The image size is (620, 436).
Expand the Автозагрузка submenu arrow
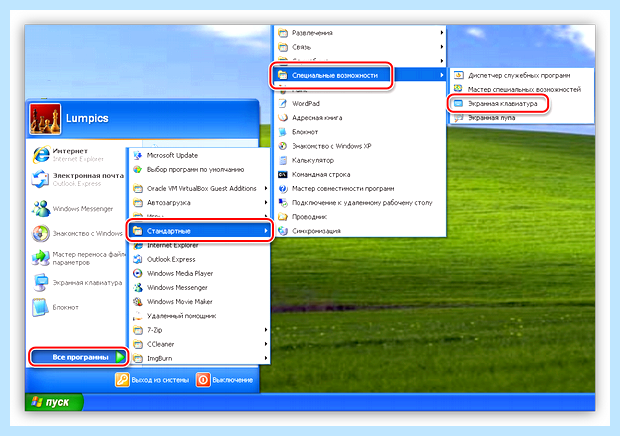point(266,202)
